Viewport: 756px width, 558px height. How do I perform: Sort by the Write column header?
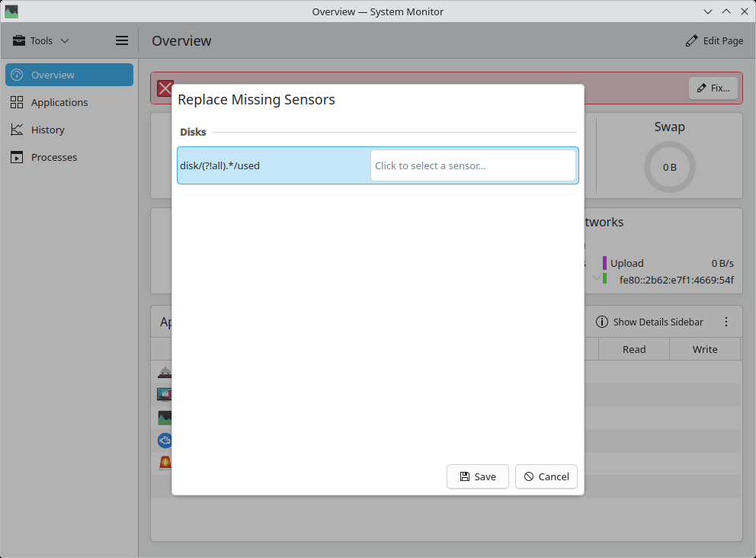coord(704,349)
